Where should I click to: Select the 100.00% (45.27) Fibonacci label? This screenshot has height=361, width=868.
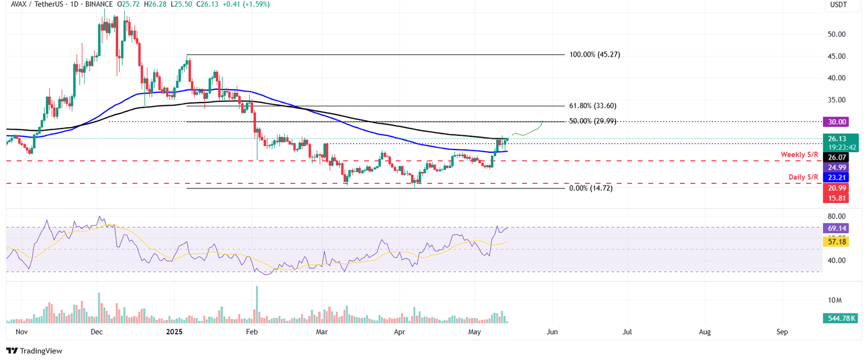click(594, 55)
